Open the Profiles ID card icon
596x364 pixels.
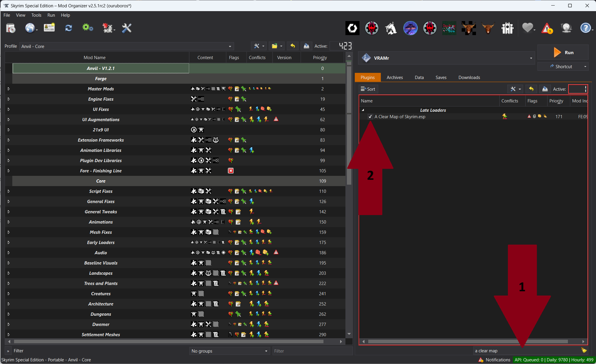[49, 28]
